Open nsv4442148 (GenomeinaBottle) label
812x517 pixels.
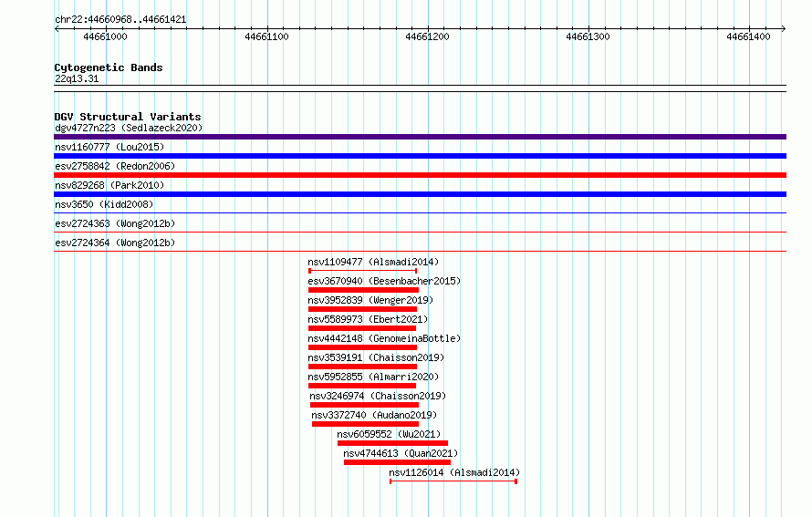[x=384, y=338]
